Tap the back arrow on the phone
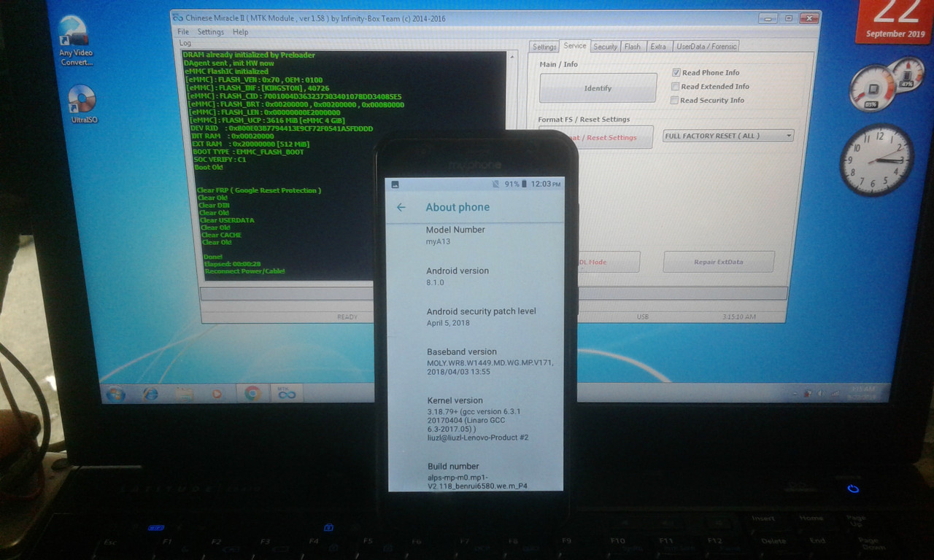Image resolution: width=934 pixels, height=560 pixels. [401, 207]
